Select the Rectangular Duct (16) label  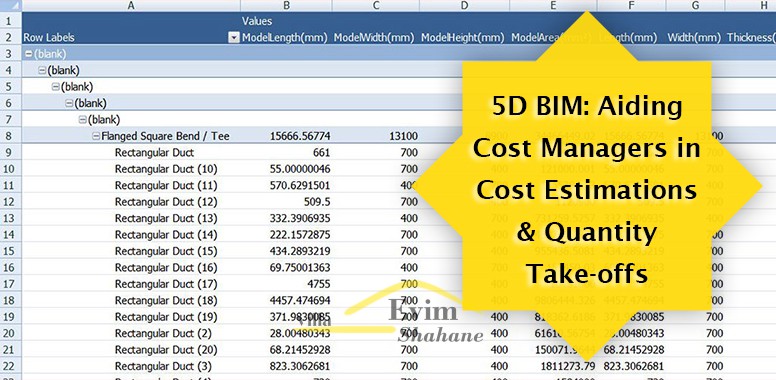pyautogui.click(x=166, y=267)
